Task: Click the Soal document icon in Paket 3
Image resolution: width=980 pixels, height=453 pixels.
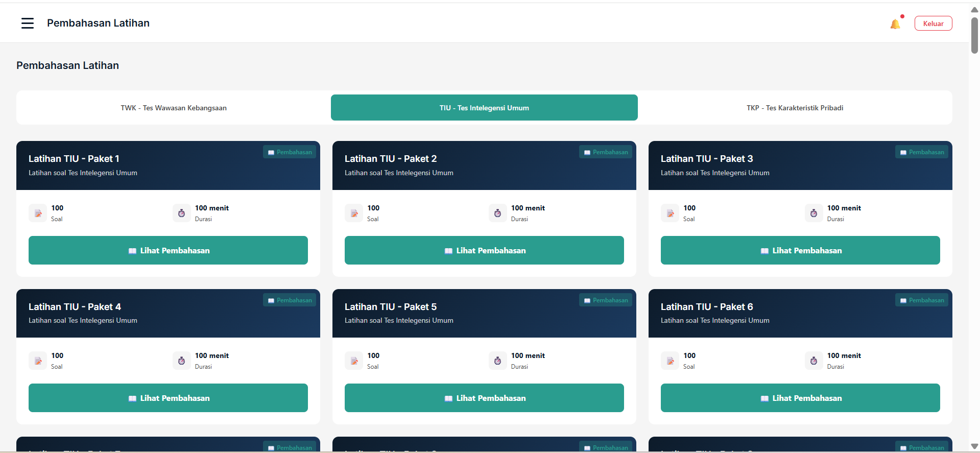Action: tap(670, 213)
